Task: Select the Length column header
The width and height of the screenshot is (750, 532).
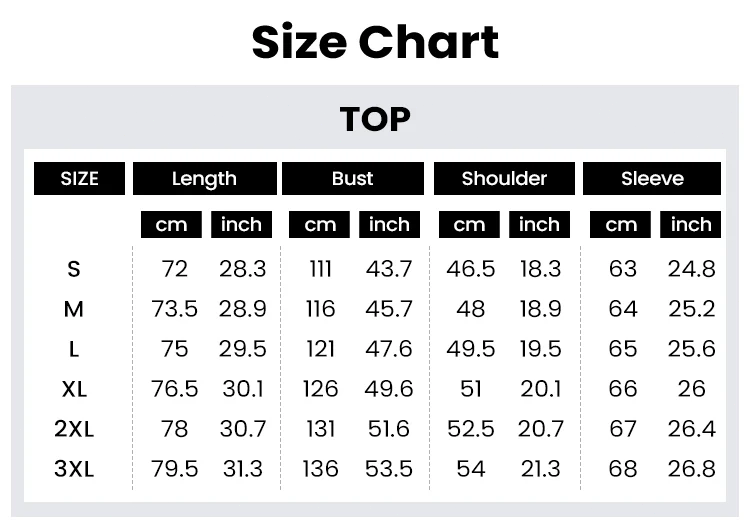Action: (204, 179)
